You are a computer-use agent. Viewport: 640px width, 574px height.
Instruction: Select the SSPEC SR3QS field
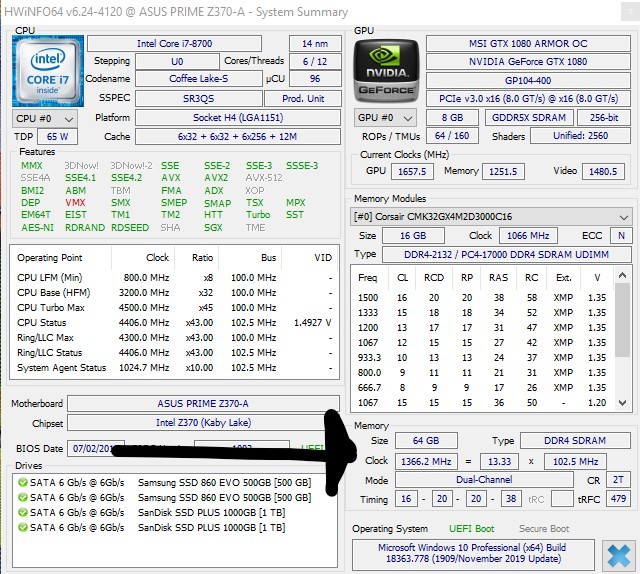[198, 99]
